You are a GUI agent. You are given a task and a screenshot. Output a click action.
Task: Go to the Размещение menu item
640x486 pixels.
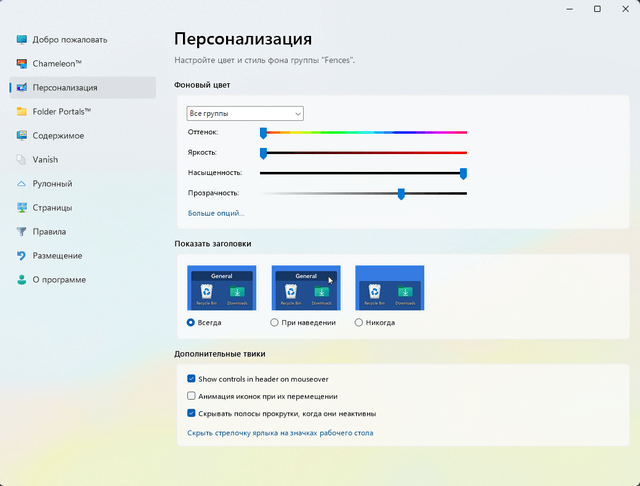pos(57,256)
